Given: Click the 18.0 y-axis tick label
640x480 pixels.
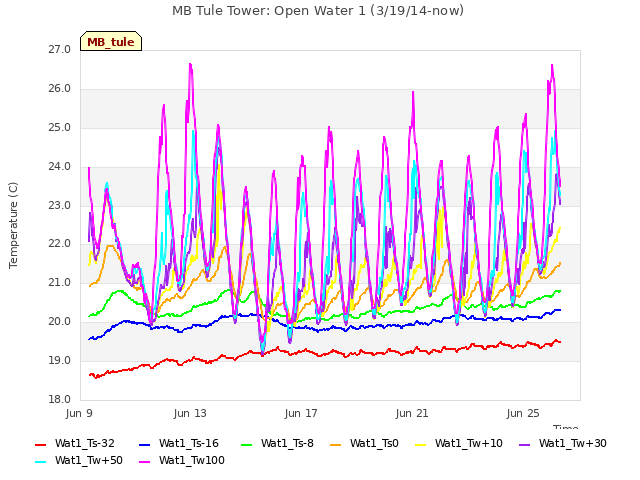Looking at the screenshot, I should tap(60, 399).
